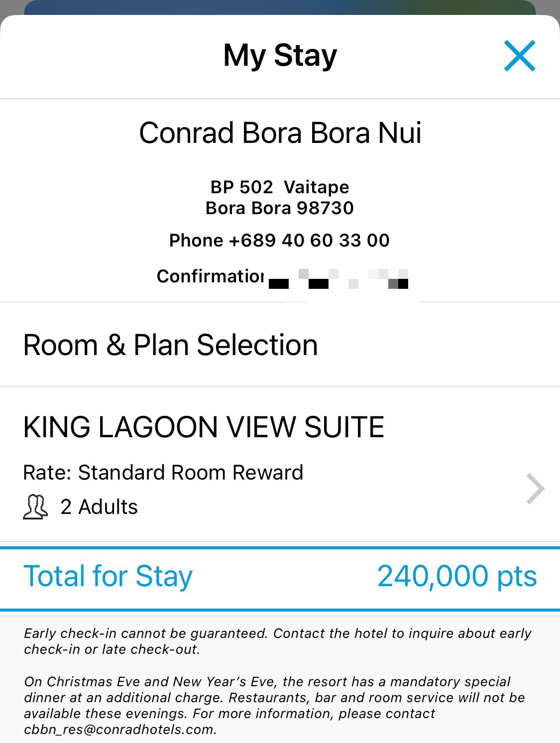The width and height of the screenshot is (560, 743).
Task: Tap Bora Bora 98730 postal line
Action: tap(280, 208)
